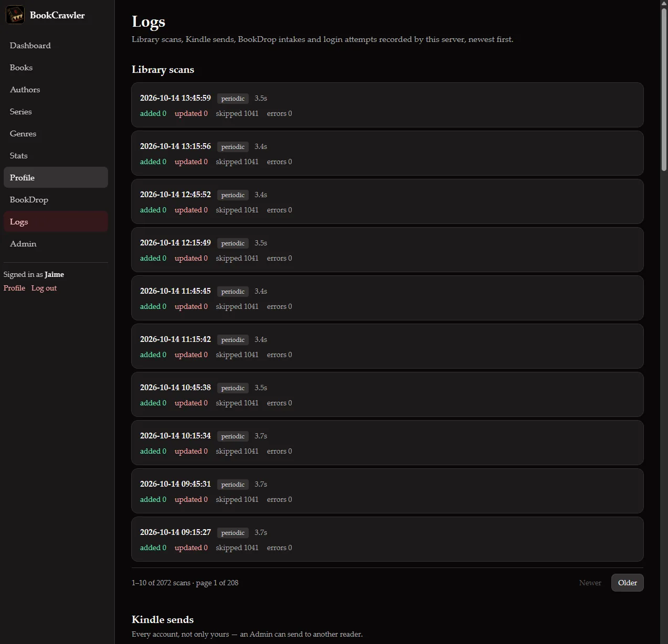
Task: Click 'updated 0' in the 12:15:49 scan
Action: click(191, 258)
